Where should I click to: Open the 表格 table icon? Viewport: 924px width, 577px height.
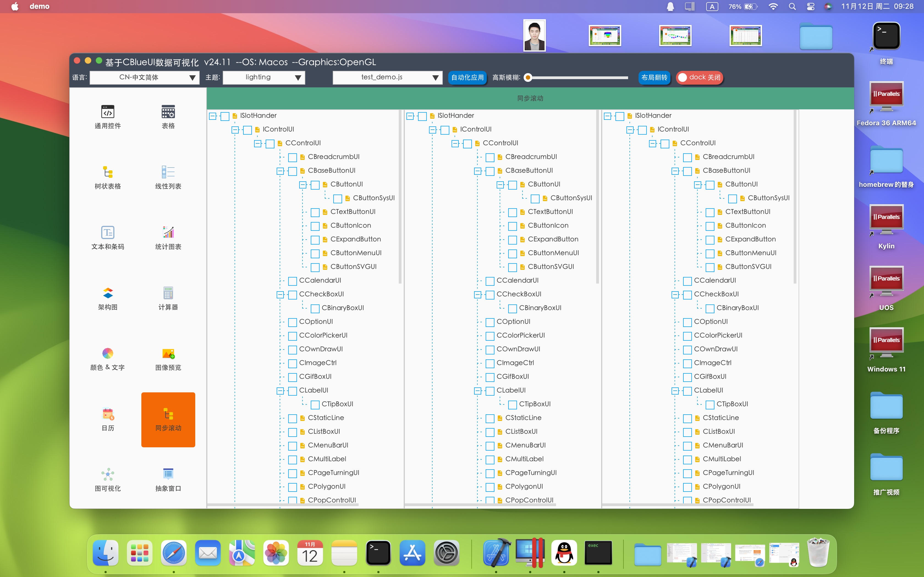click(168, 112)
